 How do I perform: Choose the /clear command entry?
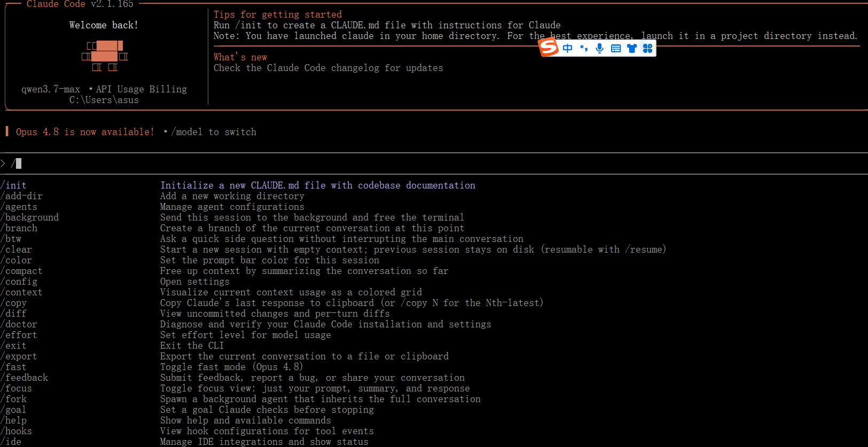(x=16, y=249)
